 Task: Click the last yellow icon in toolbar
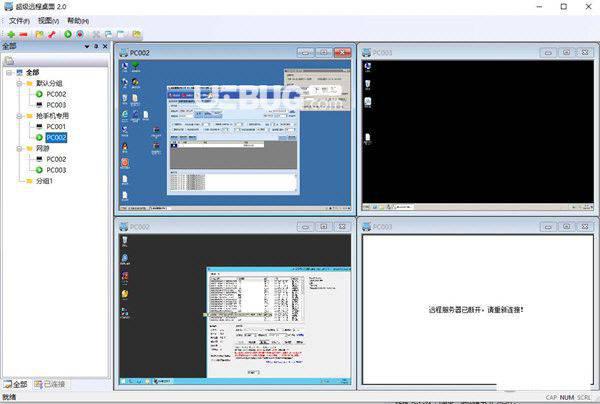pyautogui.click(x=137, y=34)
